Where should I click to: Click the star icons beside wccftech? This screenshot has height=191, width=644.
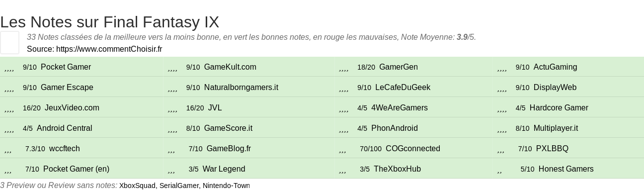(x=8, y=149)
